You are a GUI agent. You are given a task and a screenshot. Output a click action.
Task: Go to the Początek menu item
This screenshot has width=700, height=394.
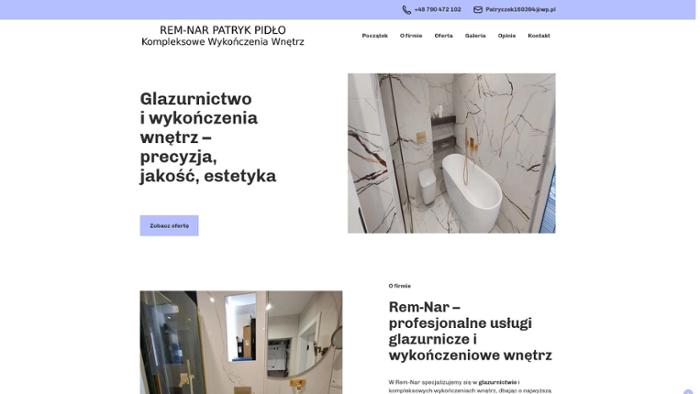point(375,36)
